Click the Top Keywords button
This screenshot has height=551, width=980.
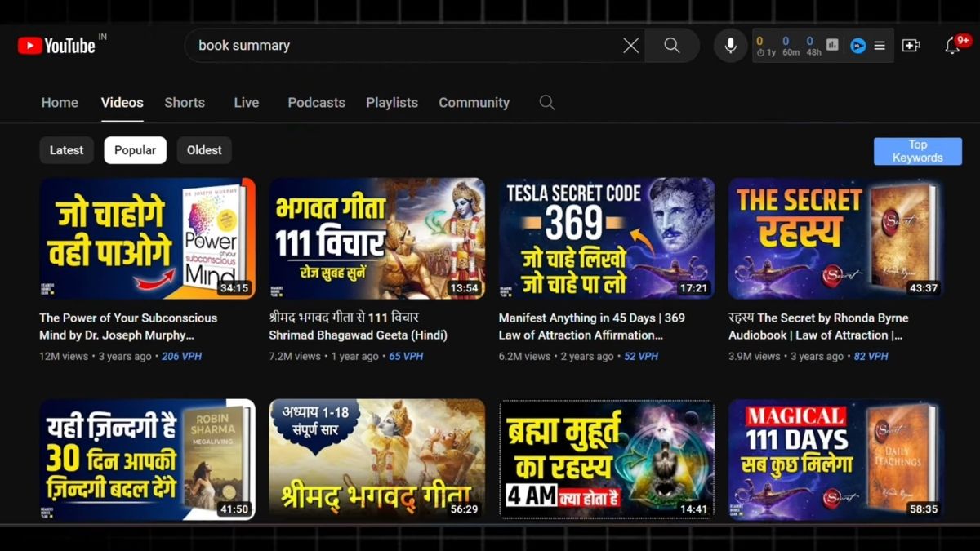point(917,150)
